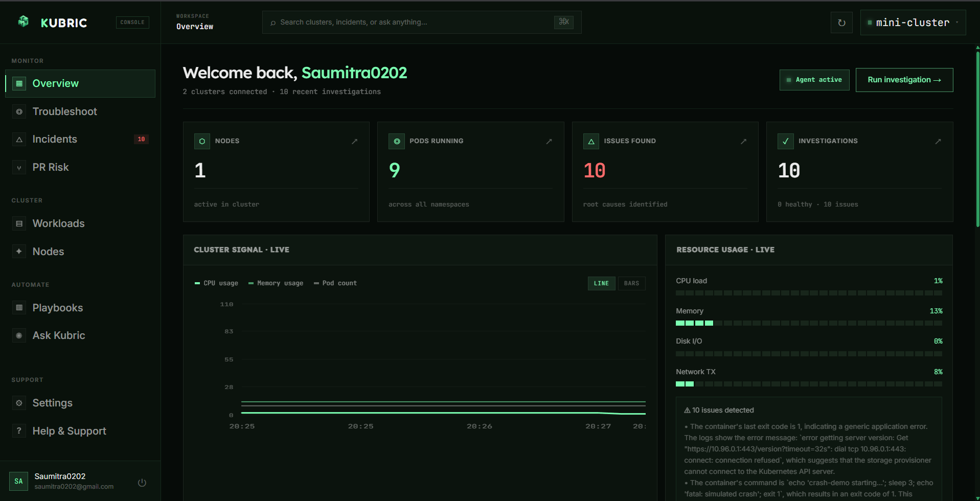Open Pods Running card via arrow icon
This screenshot has width=980, height=501.
[x=549, y=141]
